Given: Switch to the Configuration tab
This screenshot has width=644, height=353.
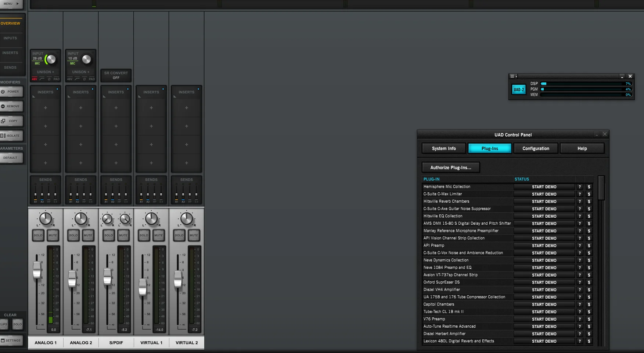Looking at the screenshot, I should (536, 149).
